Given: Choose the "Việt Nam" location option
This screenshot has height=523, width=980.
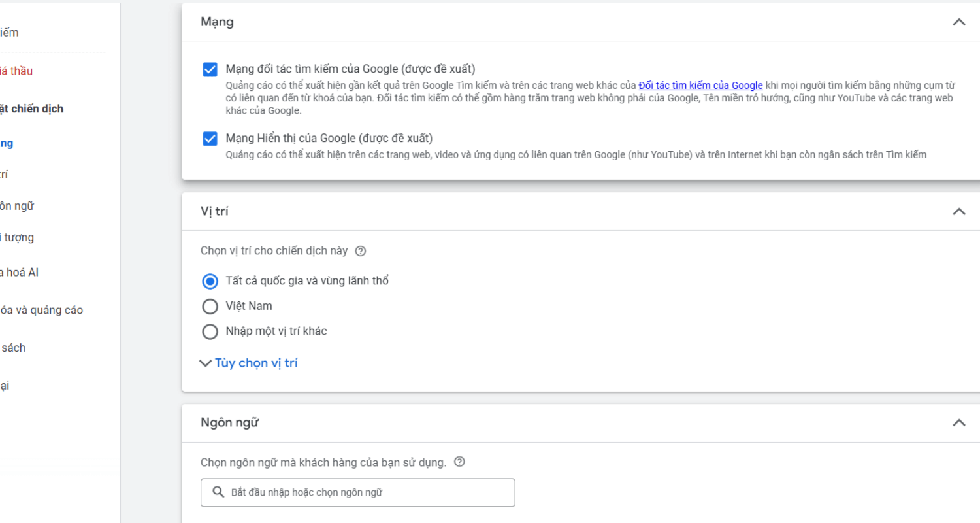Looking at the screenshot, I should [210, 306].
